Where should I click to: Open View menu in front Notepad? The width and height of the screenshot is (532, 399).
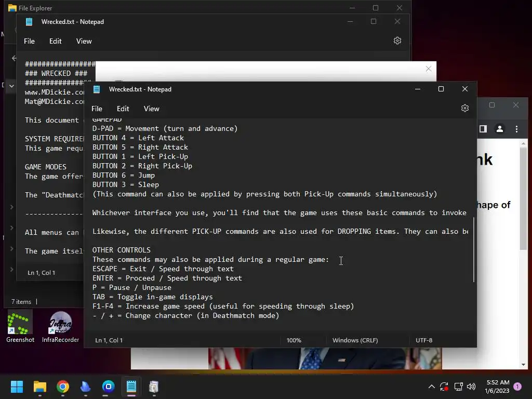151,109
